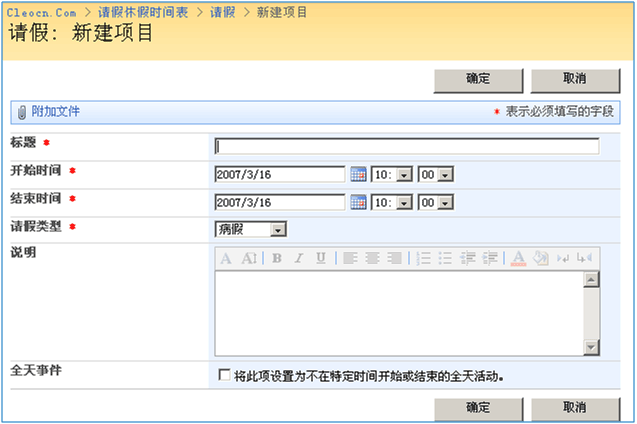Go to Cleocn.Com breadcrumb link
The height and width of the screenshot is (424, 637).
pyautogui.click(x=41, y=13)
